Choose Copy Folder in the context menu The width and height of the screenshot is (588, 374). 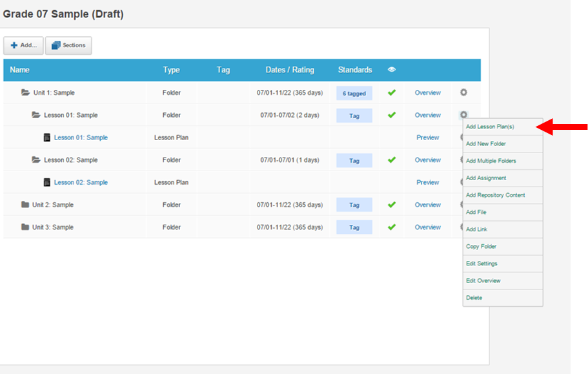[482, 247]
